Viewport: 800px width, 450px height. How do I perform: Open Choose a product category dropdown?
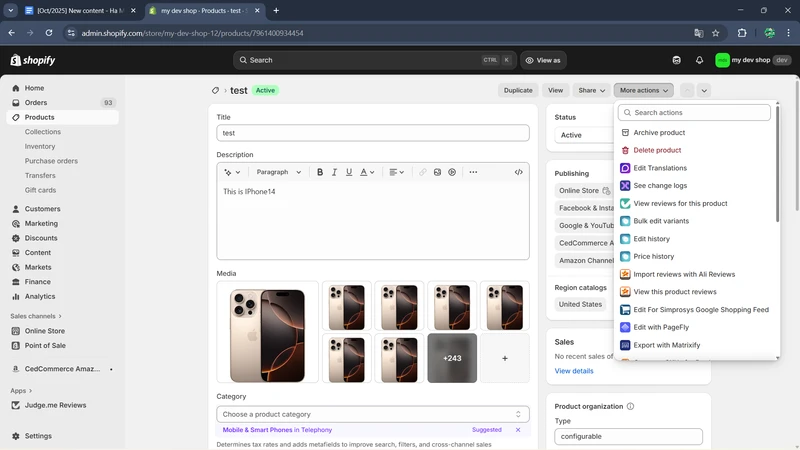[373, 414]
